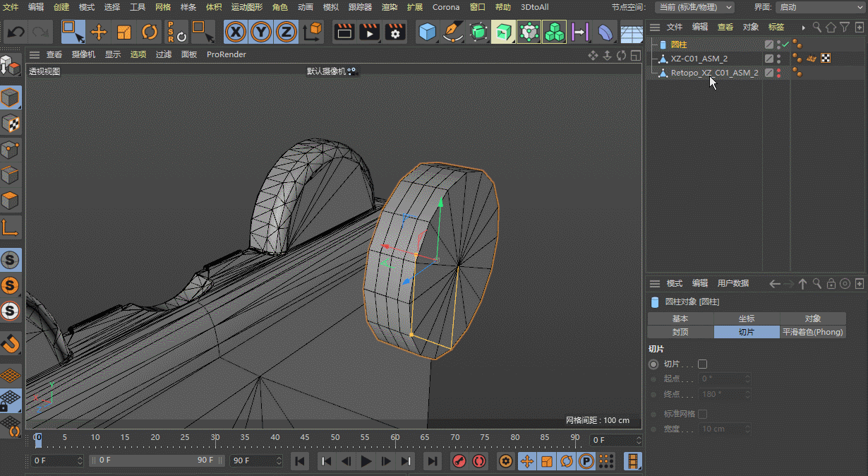Click the record keyframe button
The height and width of the screenshot is (476, 868).
(x=459, y=461)
